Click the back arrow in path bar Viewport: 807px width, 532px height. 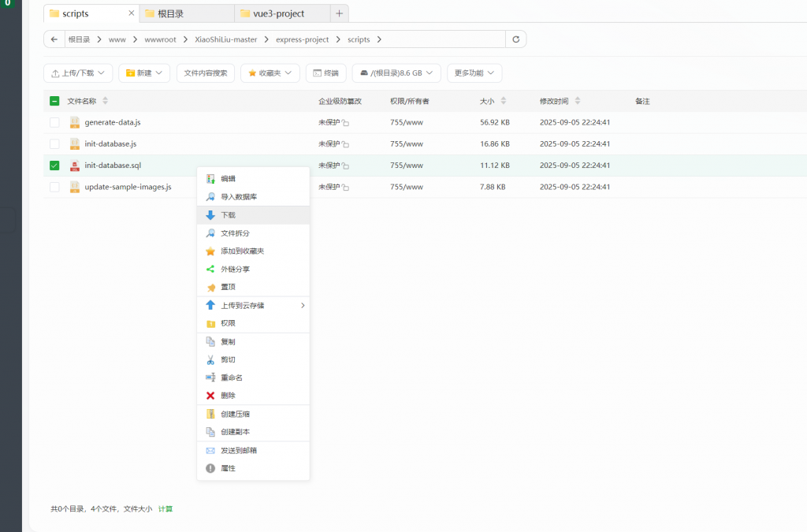(x=54, y=39)
